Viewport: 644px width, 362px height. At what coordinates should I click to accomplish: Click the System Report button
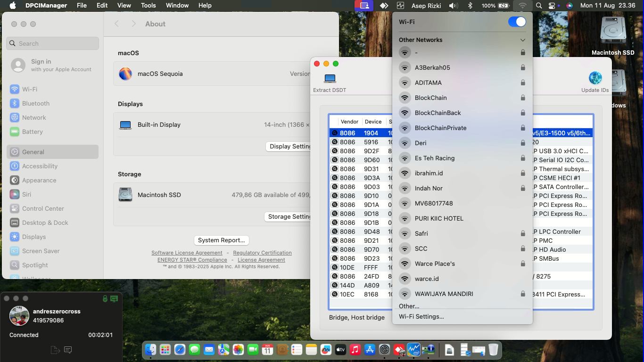click(221, 240)
